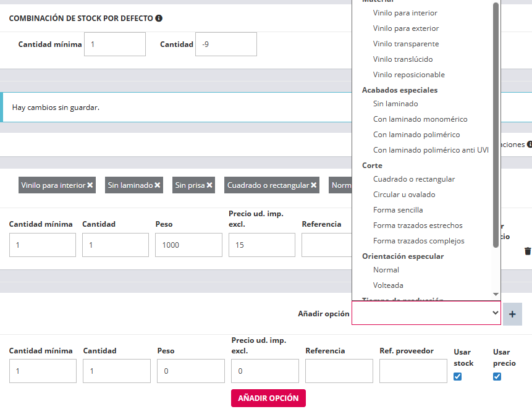Focus the top Cantidad field showing -9
Viewport: 532px width, 417px height.
pos(226,44)
